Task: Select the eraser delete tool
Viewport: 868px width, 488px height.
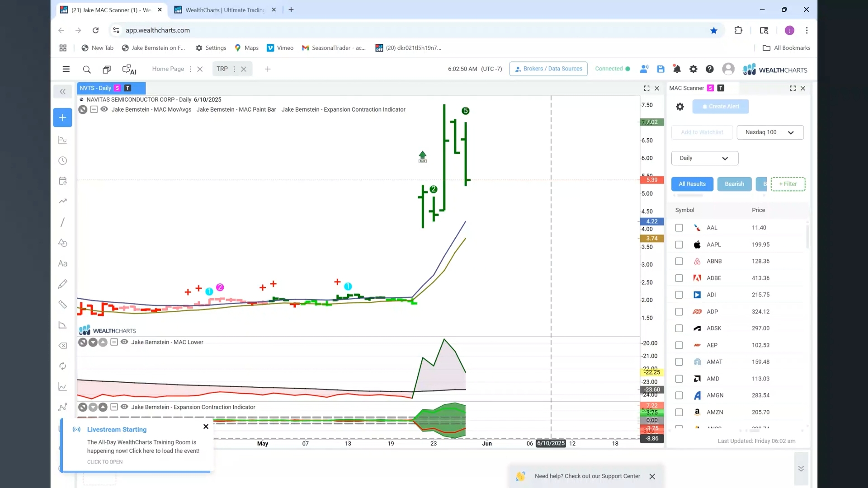Action: coord(63,346)
